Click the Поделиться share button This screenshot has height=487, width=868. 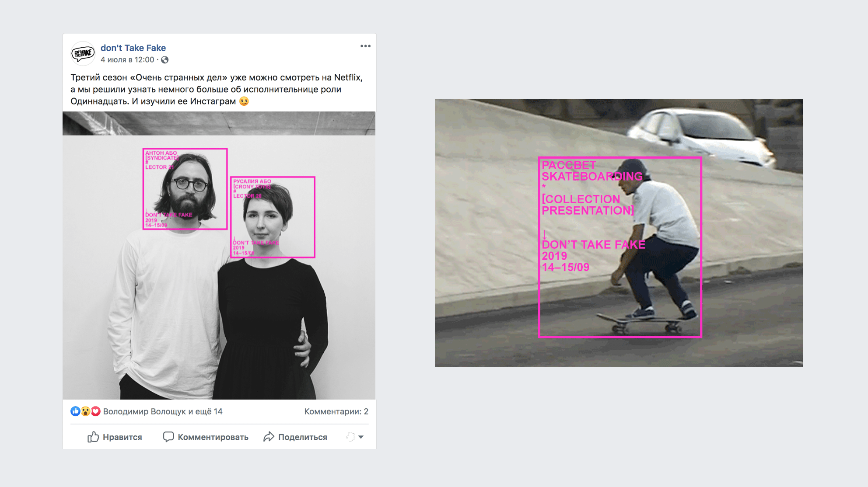pos(295,437)
